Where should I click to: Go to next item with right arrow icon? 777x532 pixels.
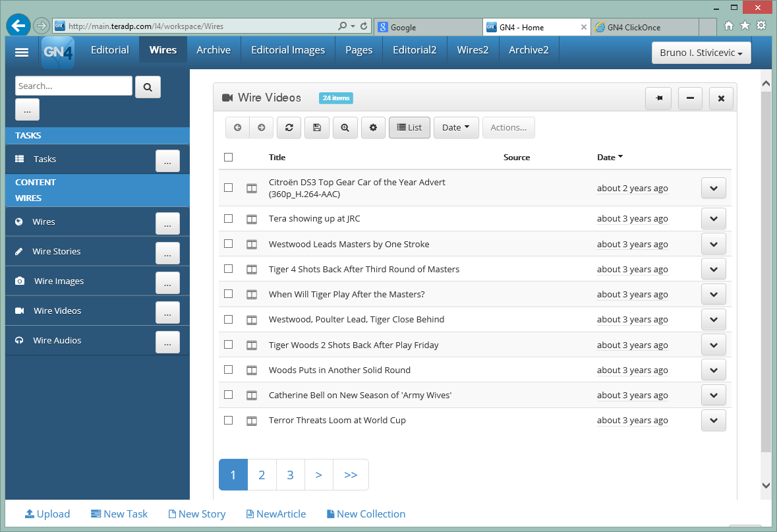(261, 127)
